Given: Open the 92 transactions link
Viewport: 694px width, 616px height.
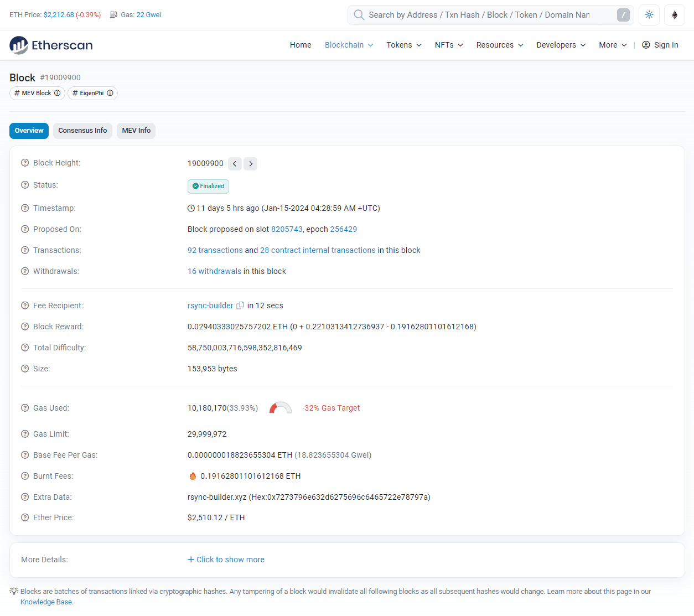Looking at the screenshot, I should coord(215,250).
